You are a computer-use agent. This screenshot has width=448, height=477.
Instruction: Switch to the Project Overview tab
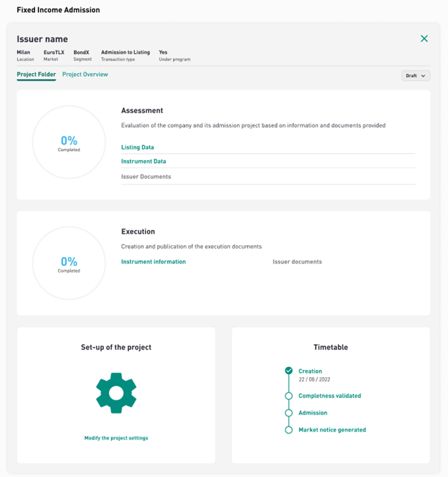tap(85, 74)
